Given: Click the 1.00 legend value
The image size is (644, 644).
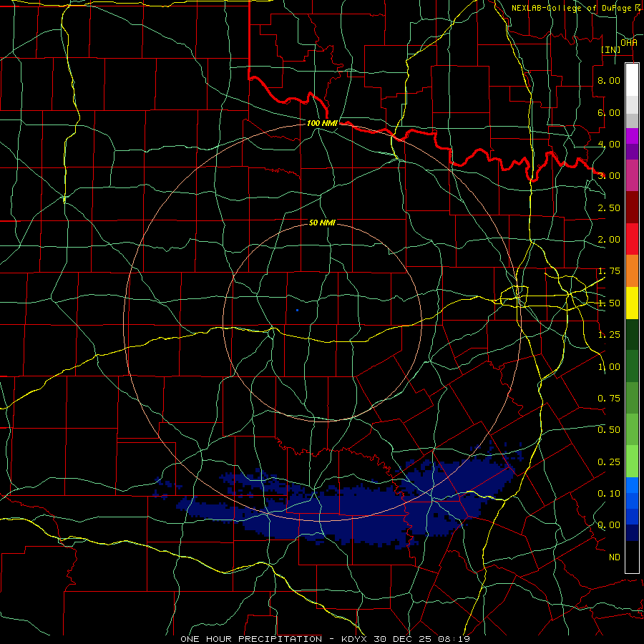Looking at the screenshot, I should pos(609,367).
